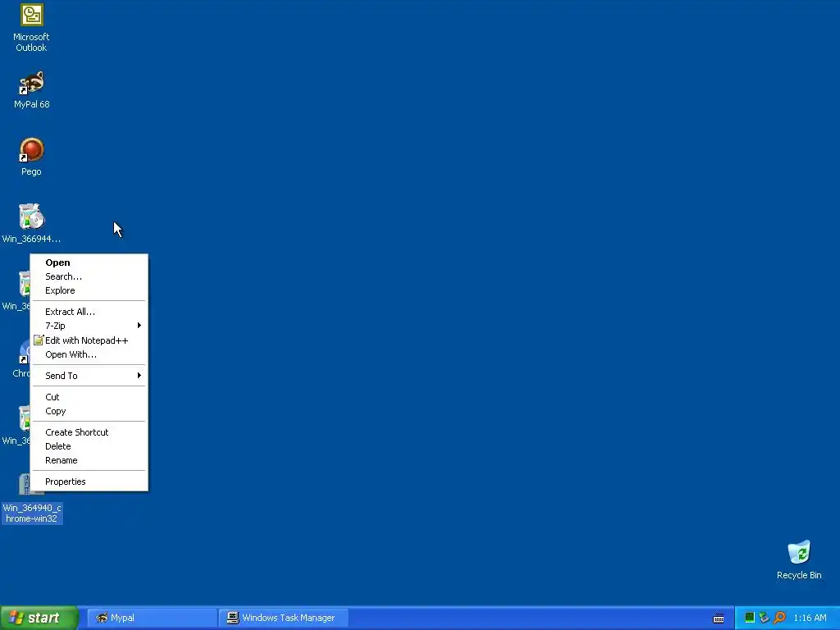Switch to Windows Task Manager taskbar button
The image size is (840, 630).
point(284,618)
